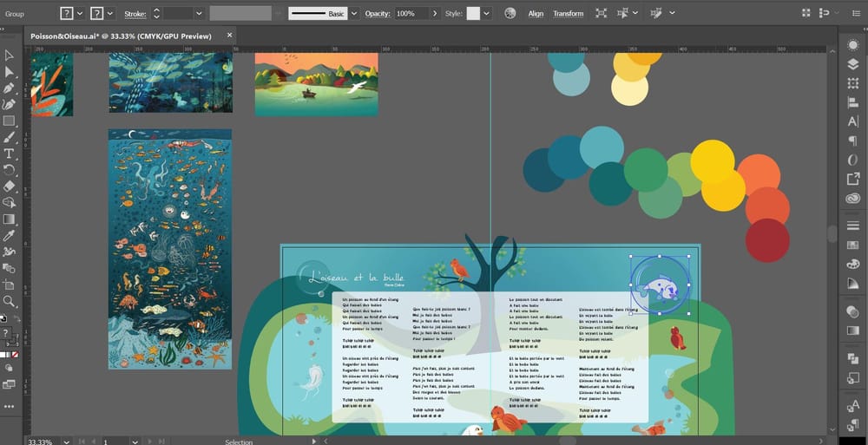The image size is (868, 445).
Task: Select the Gradient tool in toolbar
Action: (9, 219)
